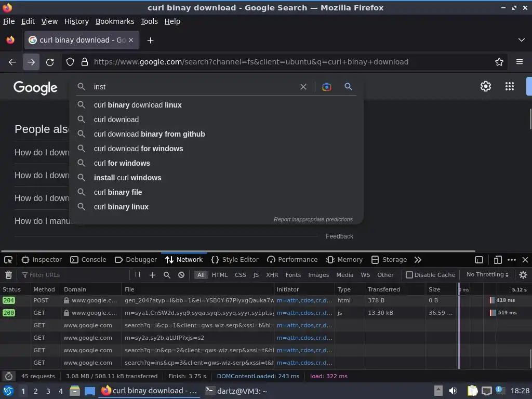Filter network requests by Images
532x399 pixels.
[x=318, y=275]
